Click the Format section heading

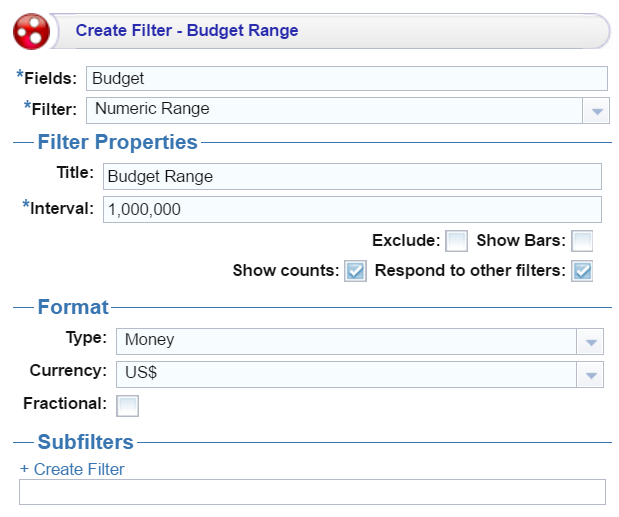[x=73, y=307]
